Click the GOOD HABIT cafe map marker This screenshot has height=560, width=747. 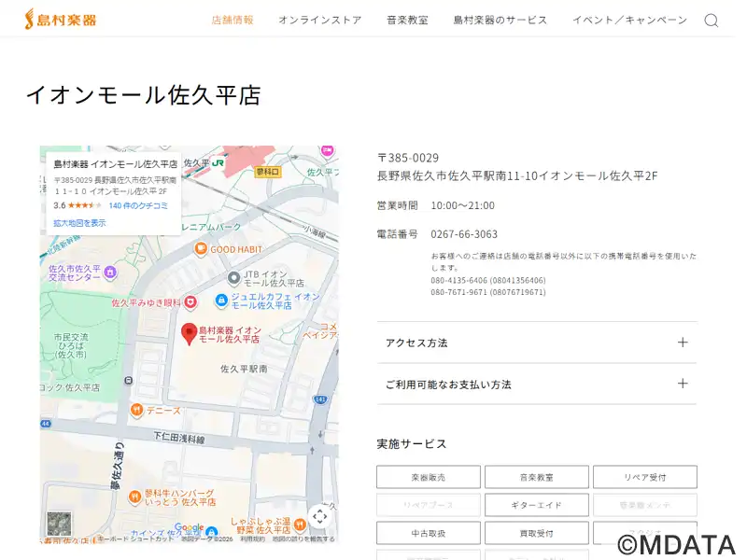click(200, 249)
